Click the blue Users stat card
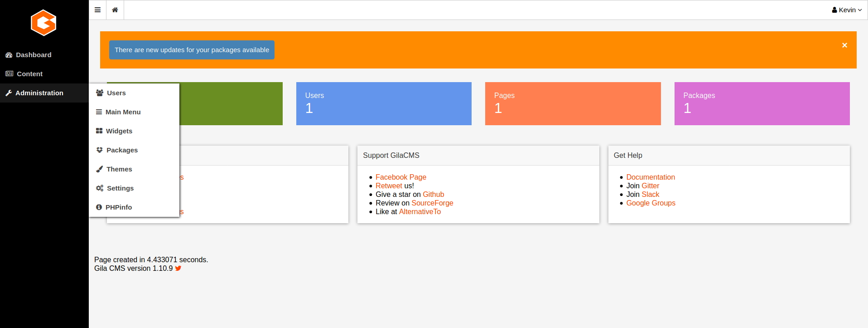This screenshot has height=328, width=868. [384, 103]
